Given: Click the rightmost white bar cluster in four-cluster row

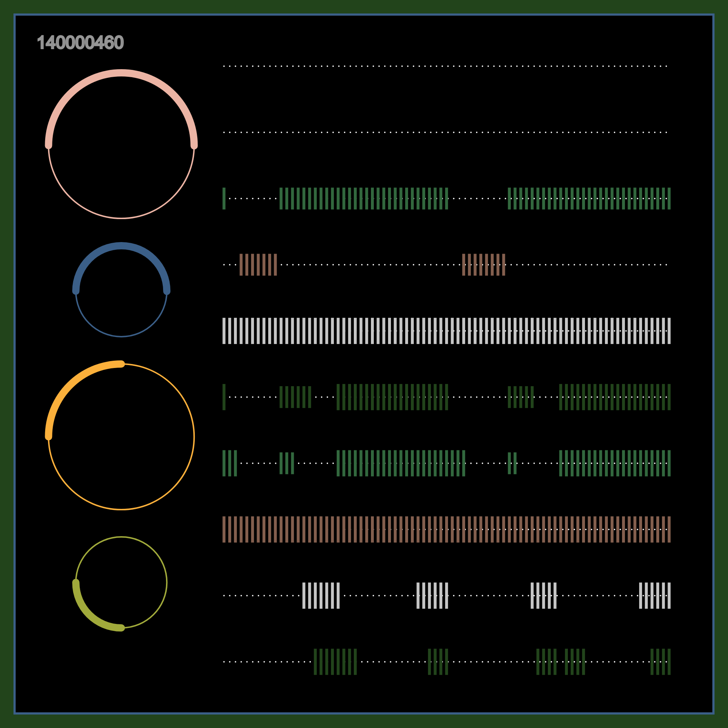Looking at the screenshot, I should (x=655, y=596).
